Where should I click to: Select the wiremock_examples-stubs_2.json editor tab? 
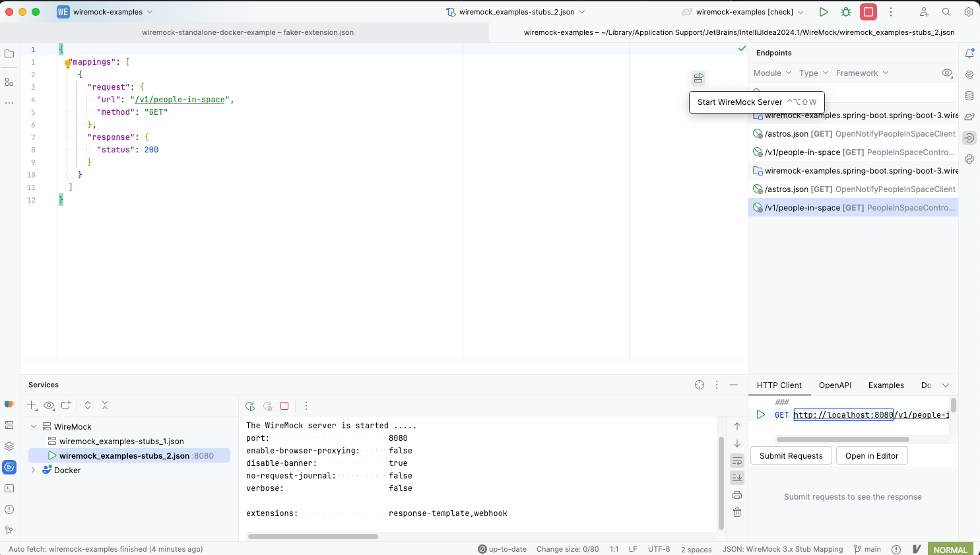click(x=739, y=32)
